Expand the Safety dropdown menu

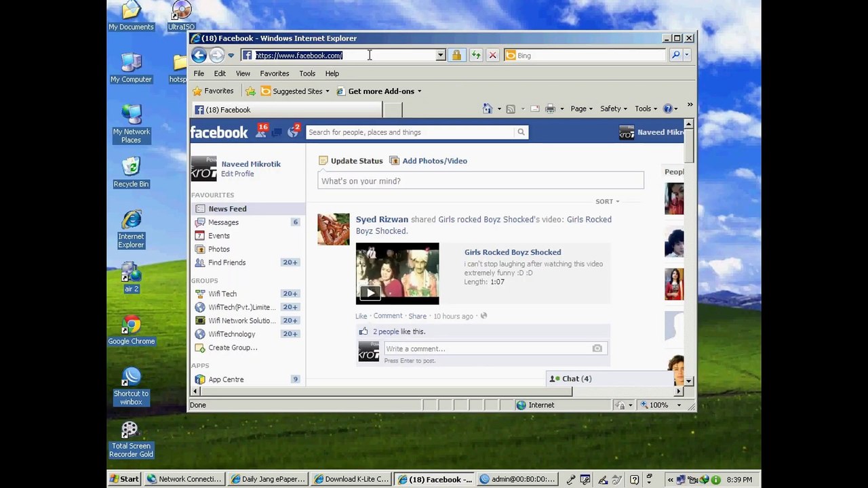click(614, 108)
